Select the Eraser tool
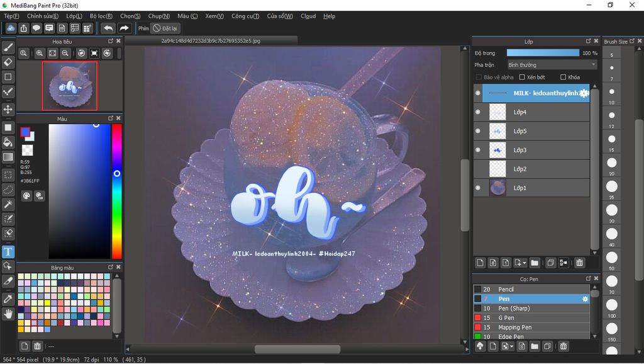Image resolution: width=644 pixels, height=364 pixels. tap(8, 62)
